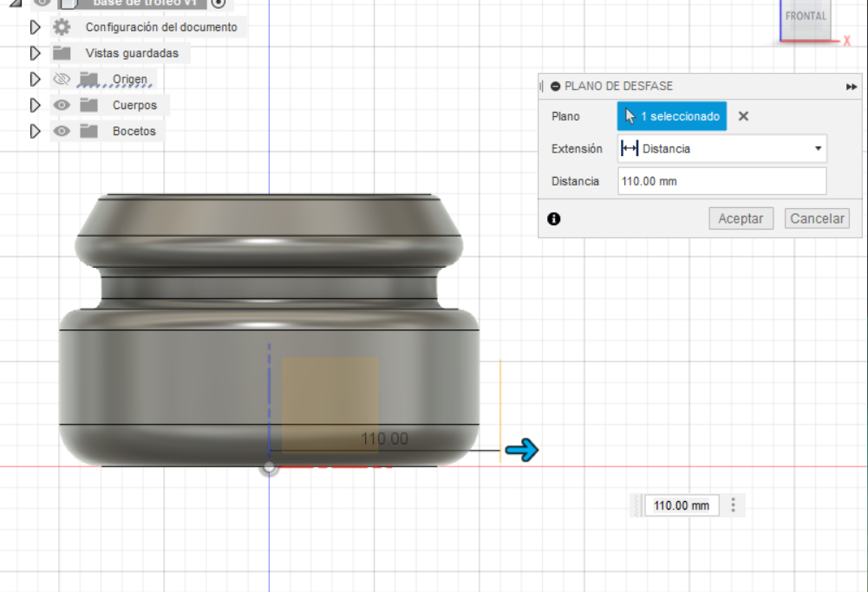Expand the Cuerpos folder node

pyautogui.click(x=35, y=105)
